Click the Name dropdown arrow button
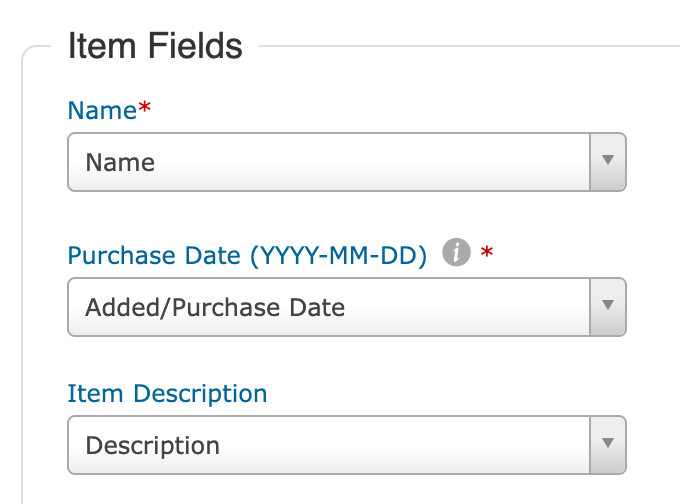The image size is (680, 504). (x=607, y=161)
